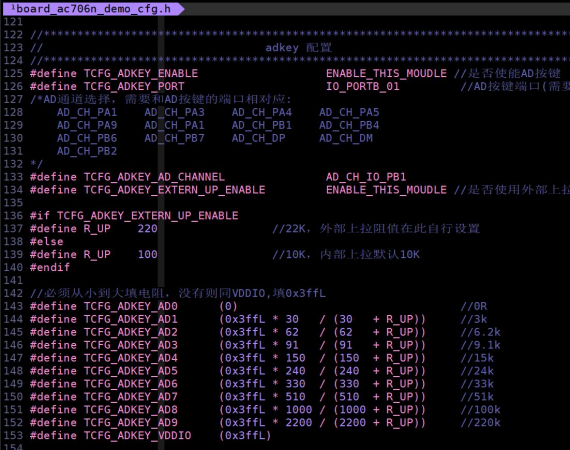Click the //15k comment
The width and height of the screenshot is (570, 450).
pyautogui.click(x=477, y=358)
